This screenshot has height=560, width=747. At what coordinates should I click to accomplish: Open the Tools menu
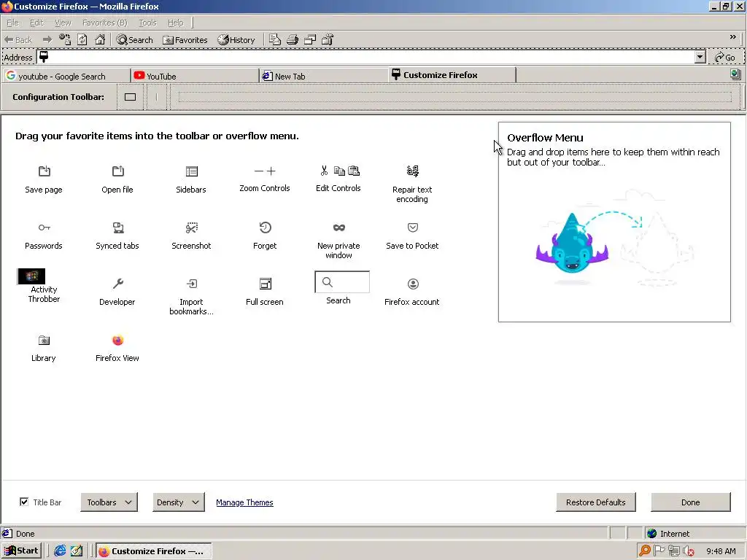(147, 23)
